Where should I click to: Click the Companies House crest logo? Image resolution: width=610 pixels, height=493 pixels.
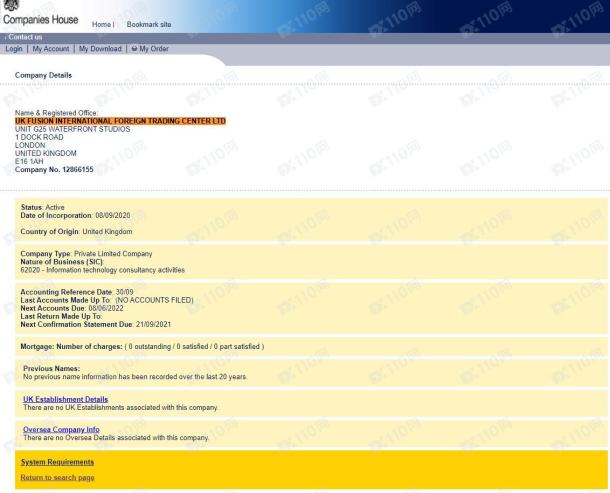(11, 5)
